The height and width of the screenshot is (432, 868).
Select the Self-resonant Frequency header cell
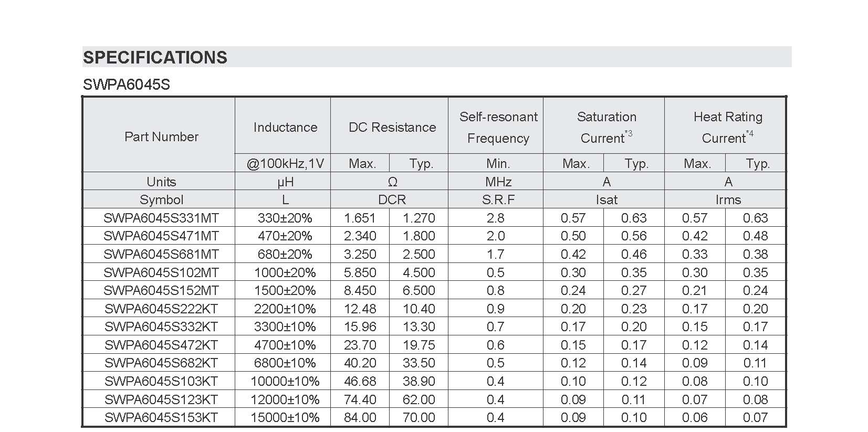[x=498, y=127]
